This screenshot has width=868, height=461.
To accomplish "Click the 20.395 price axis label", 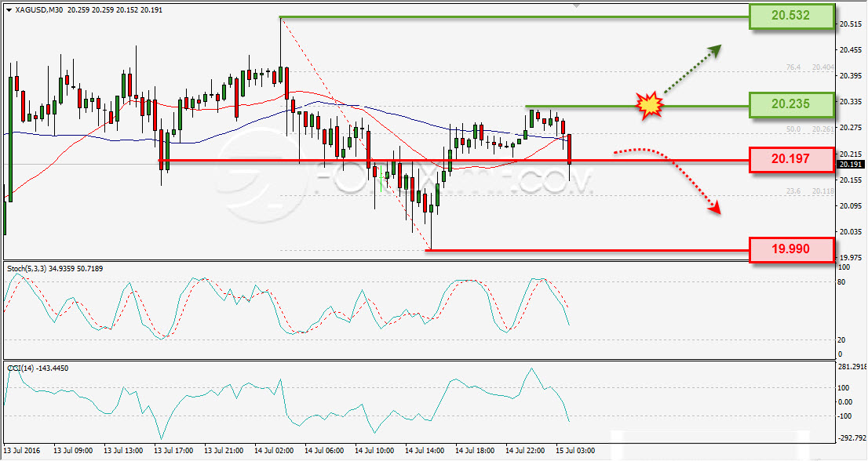I will pos(850,76).
